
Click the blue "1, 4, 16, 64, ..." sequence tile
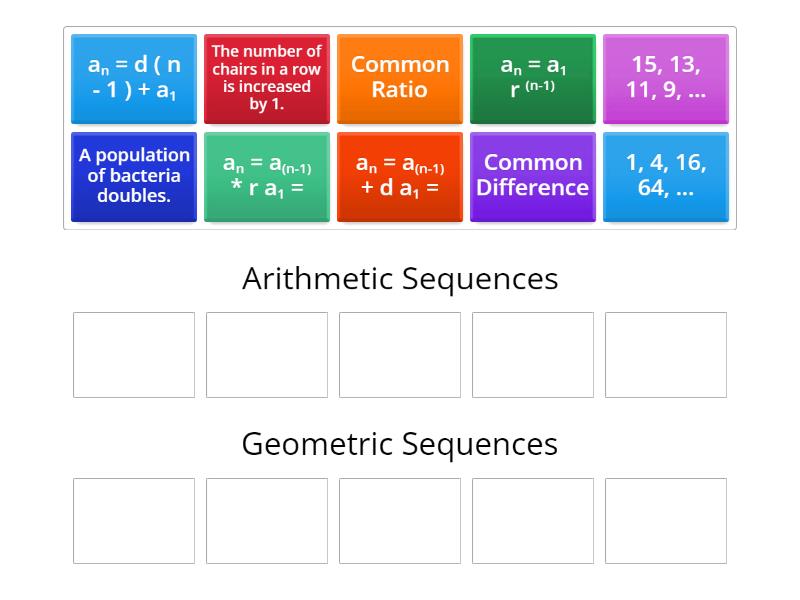coord(666,176)
